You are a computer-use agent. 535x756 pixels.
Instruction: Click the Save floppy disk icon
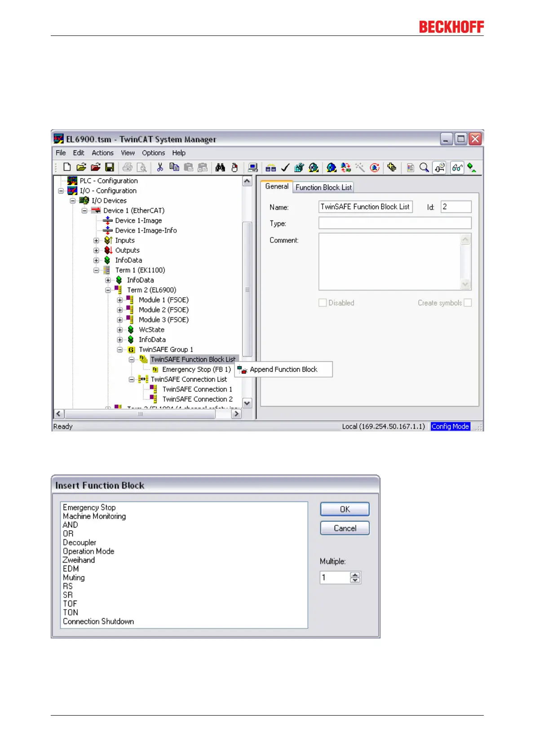click(x=109, y=167)
